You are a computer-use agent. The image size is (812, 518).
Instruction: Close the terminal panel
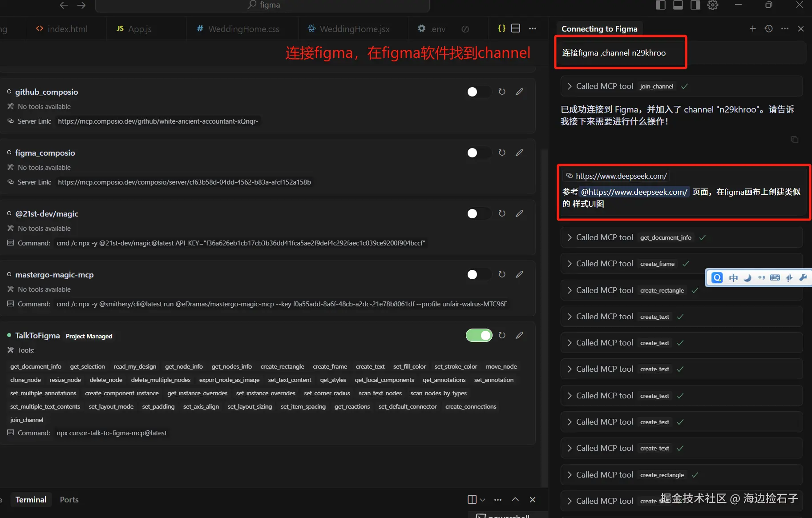533,499
